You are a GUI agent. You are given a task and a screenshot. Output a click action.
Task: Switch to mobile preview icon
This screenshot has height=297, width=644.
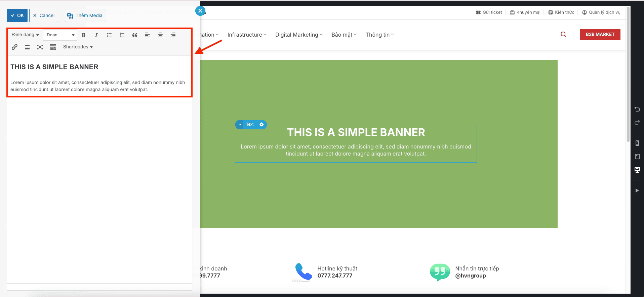click(637, 143)
